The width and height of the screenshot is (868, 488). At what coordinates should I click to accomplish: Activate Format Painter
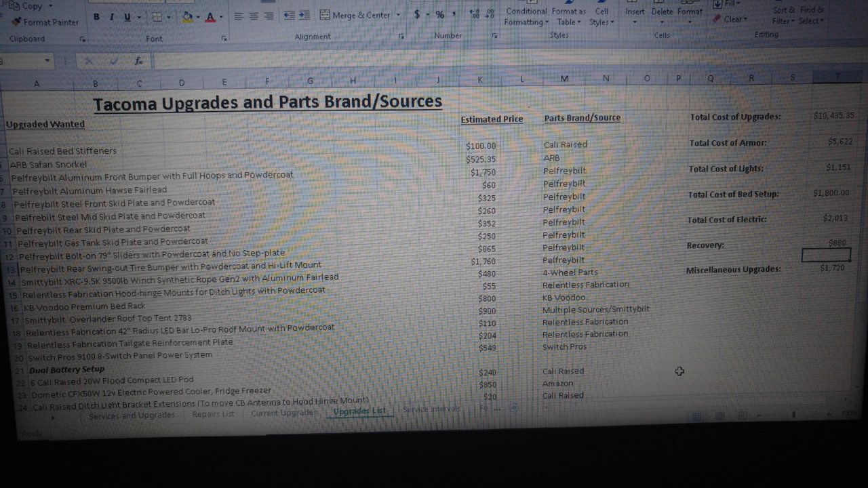[45, 22]
